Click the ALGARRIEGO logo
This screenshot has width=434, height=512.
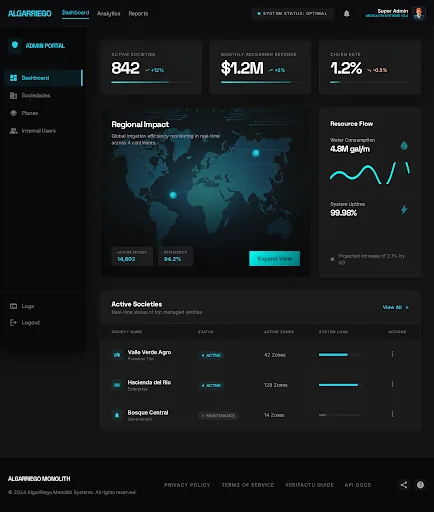coord(30,14)
